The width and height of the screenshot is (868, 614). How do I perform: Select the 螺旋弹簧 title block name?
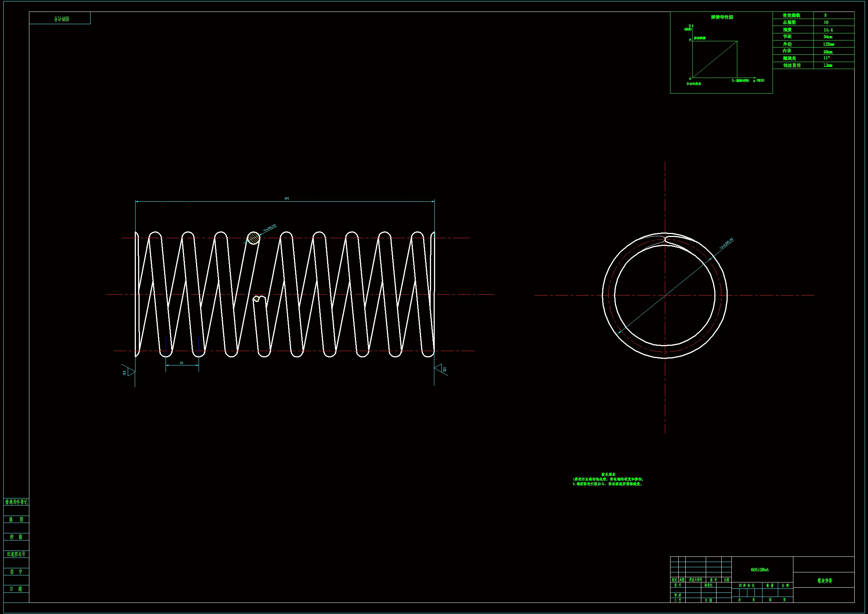[825, 581]
